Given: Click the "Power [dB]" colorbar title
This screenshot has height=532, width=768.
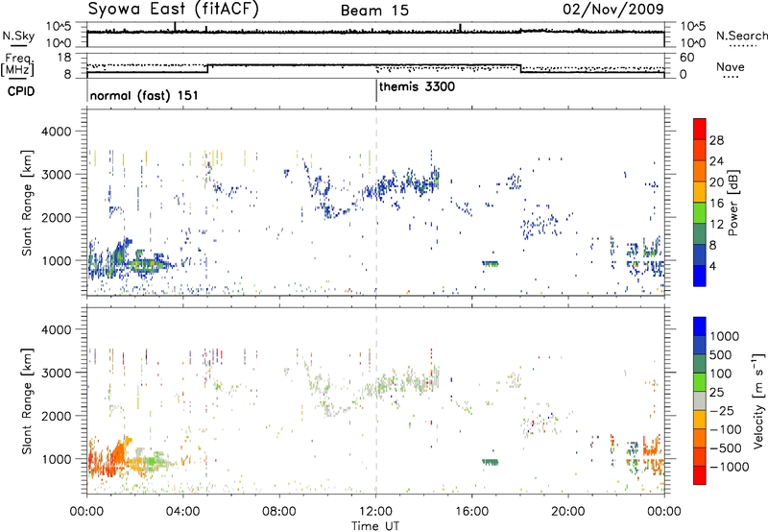Looking at the screenshot, I should (732, 203).
